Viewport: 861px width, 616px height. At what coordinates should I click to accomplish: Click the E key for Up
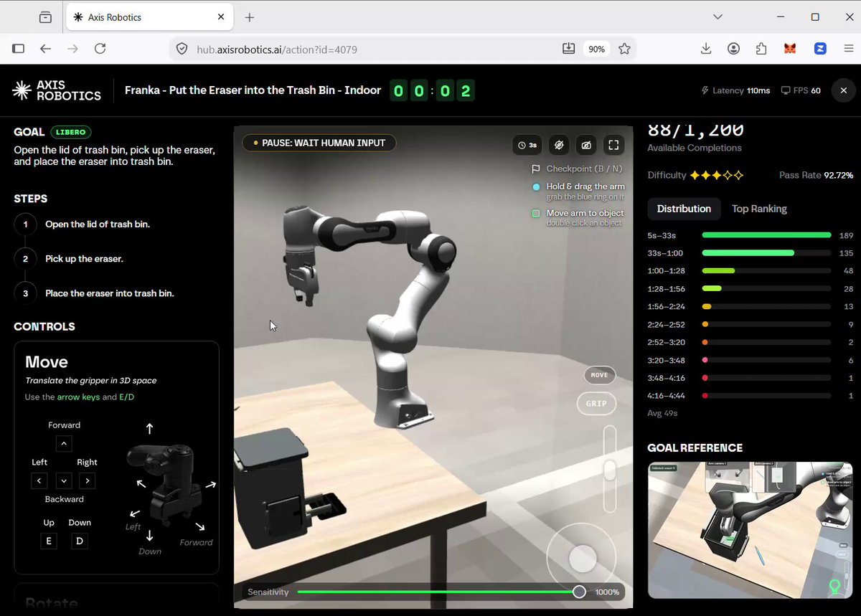49,541
